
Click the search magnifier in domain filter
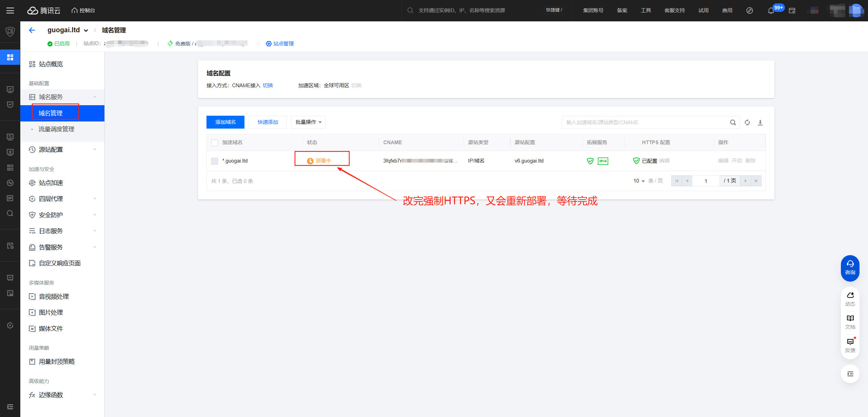click(733, 122)
